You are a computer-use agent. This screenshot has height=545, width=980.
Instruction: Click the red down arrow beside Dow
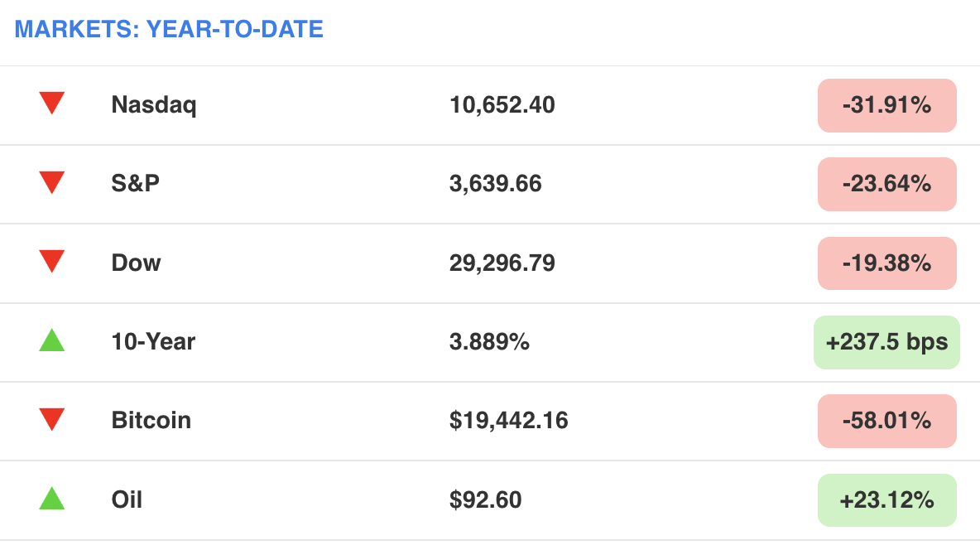click(51, 262)
